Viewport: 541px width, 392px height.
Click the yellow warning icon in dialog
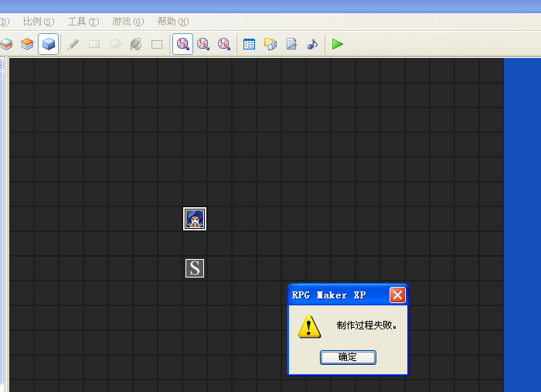pyautogui.click(x=309, y=326)
